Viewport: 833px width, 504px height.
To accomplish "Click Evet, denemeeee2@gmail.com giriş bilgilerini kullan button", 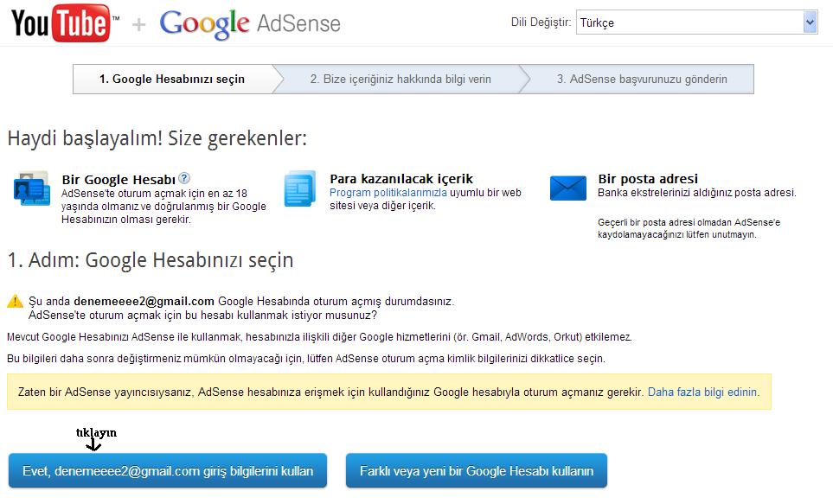I will pyautogui.click(x=168, y=470).
